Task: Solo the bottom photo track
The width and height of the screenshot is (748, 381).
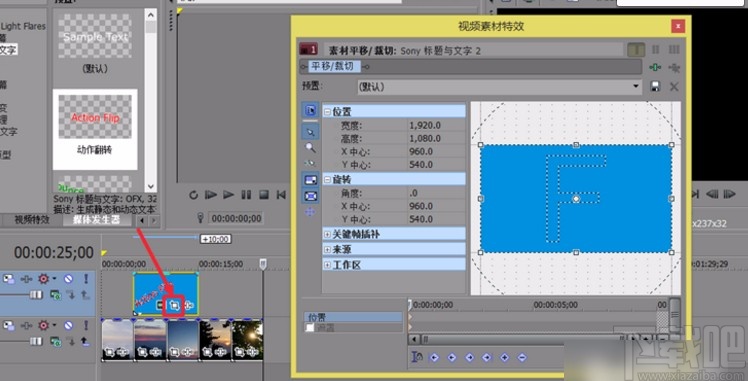Action: point(86,325)
